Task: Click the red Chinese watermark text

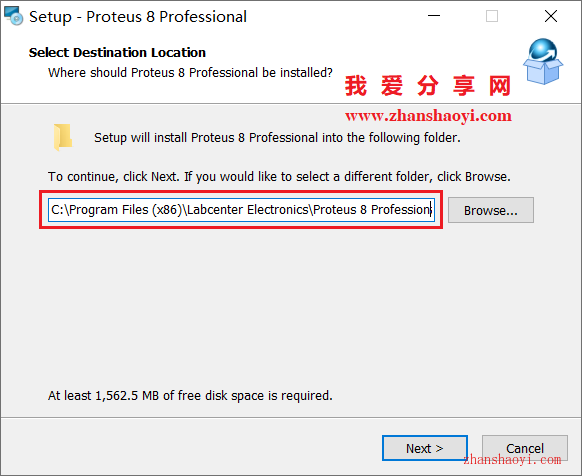Action: [428, 85]
